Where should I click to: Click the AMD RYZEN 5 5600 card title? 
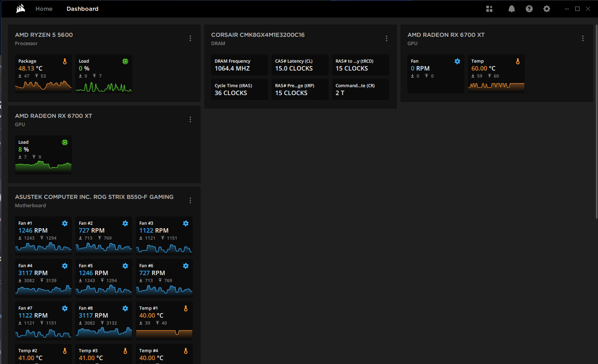pos(44,35)
